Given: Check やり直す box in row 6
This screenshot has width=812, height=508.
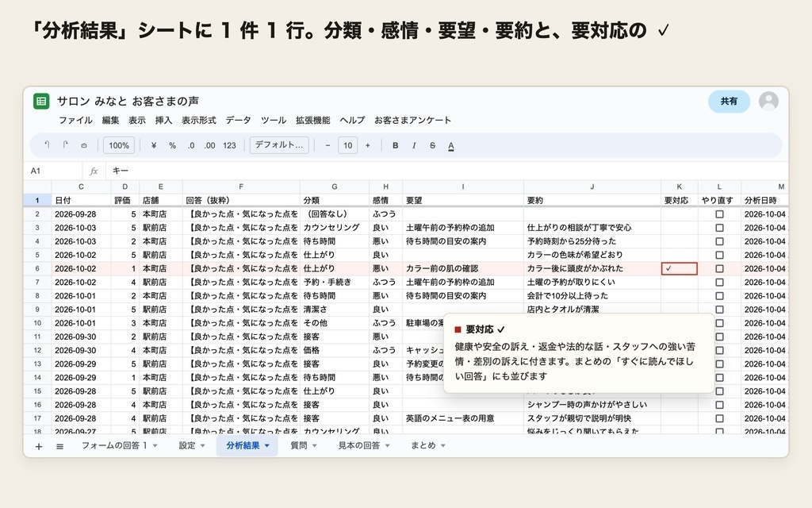Looking at the screenshot, I should (719, 268).
